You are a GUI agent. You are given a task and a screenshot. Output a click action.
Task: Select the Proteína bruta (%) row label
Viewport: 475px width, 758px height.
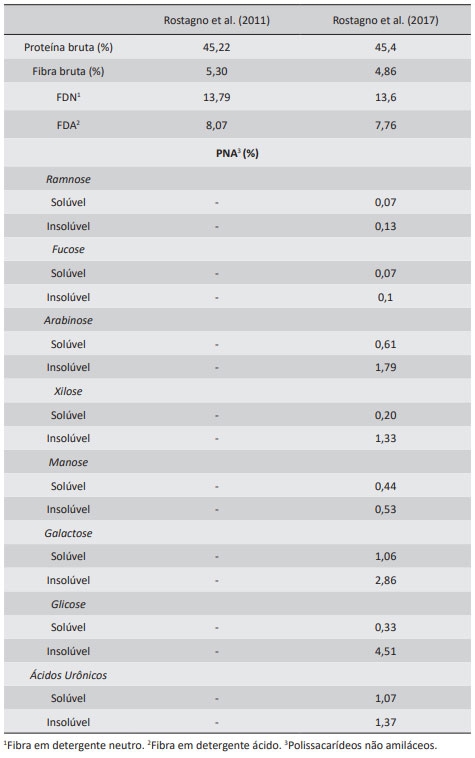coord(68,47)
